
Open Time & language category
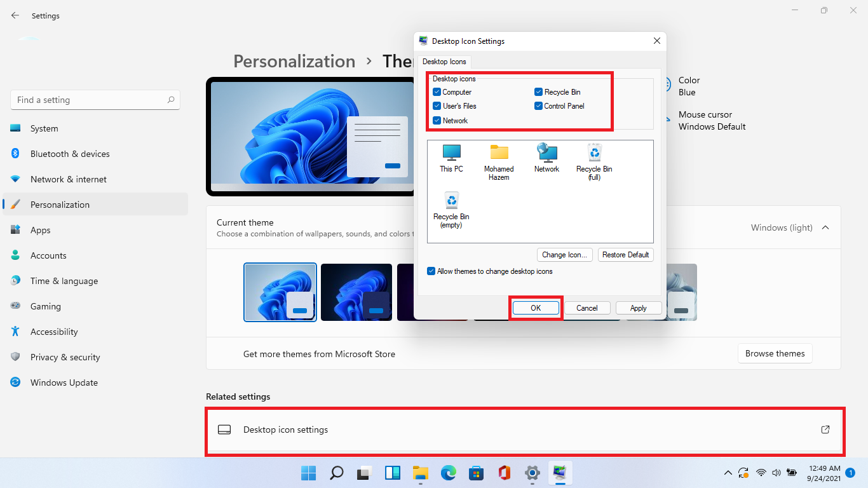[95, 281]
